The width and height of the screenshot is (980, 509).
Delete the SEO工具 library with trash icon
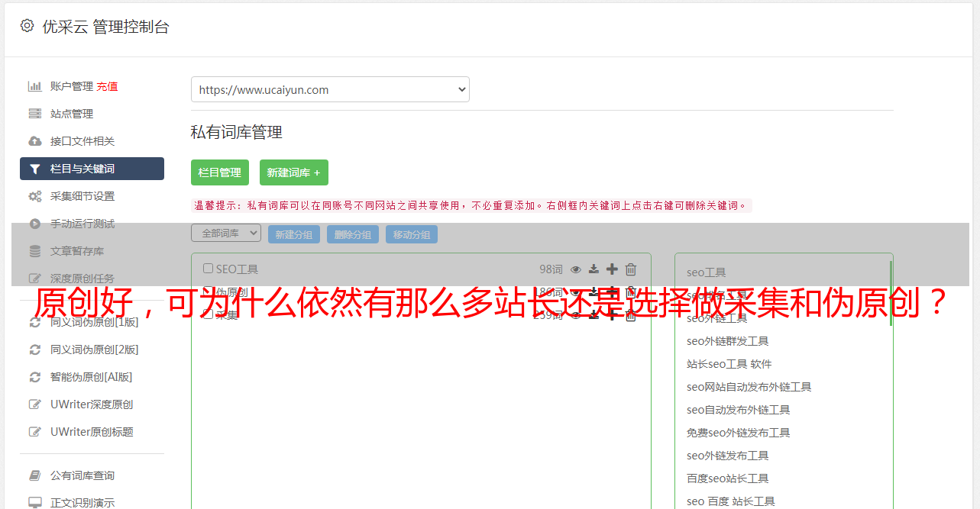(x=631, y=269)
